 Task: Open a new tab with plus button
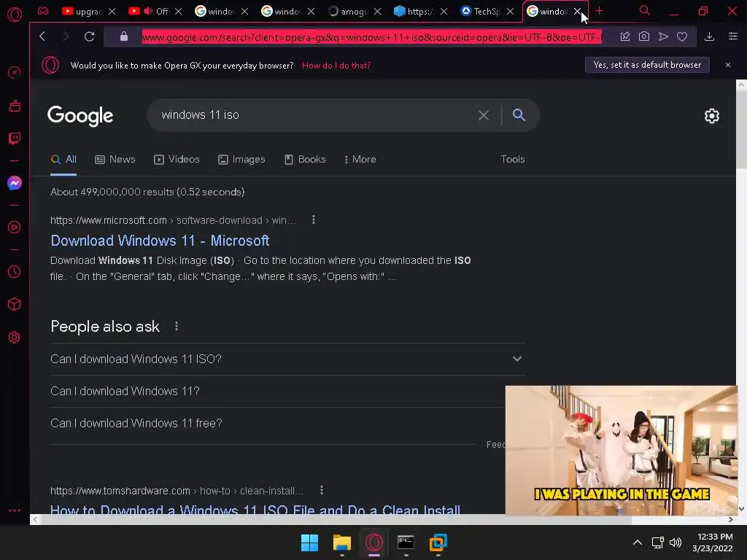[x=600, y=11]
